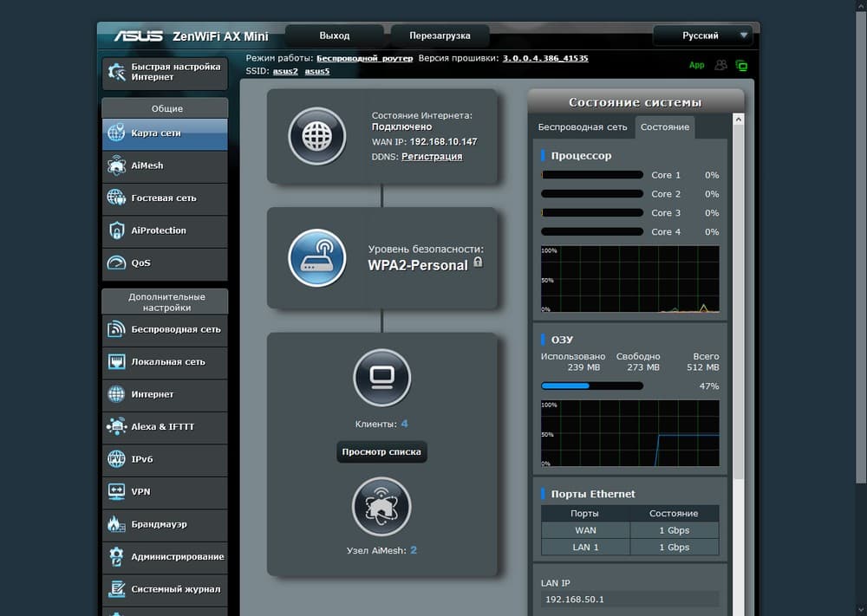Open the Брандмауэр firewall icon
This screenshot has height=616, width=867.
click(116, 524)
